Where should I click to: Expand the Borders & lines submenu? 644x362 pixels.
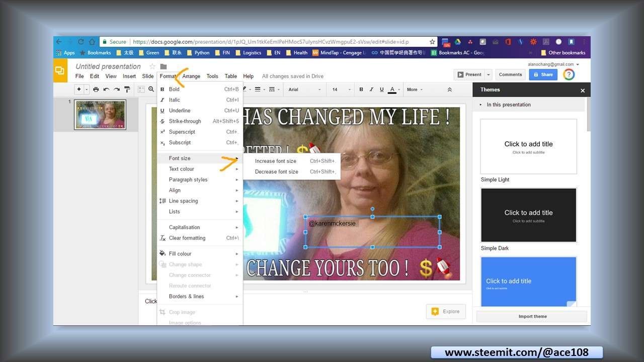click(x=200, y=296)
